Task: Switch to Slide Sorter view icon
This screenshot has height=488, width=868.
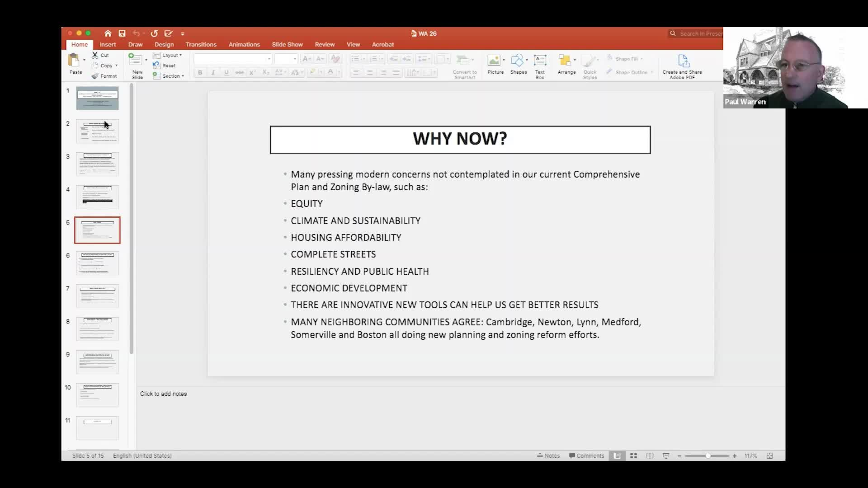Action: 633,456
